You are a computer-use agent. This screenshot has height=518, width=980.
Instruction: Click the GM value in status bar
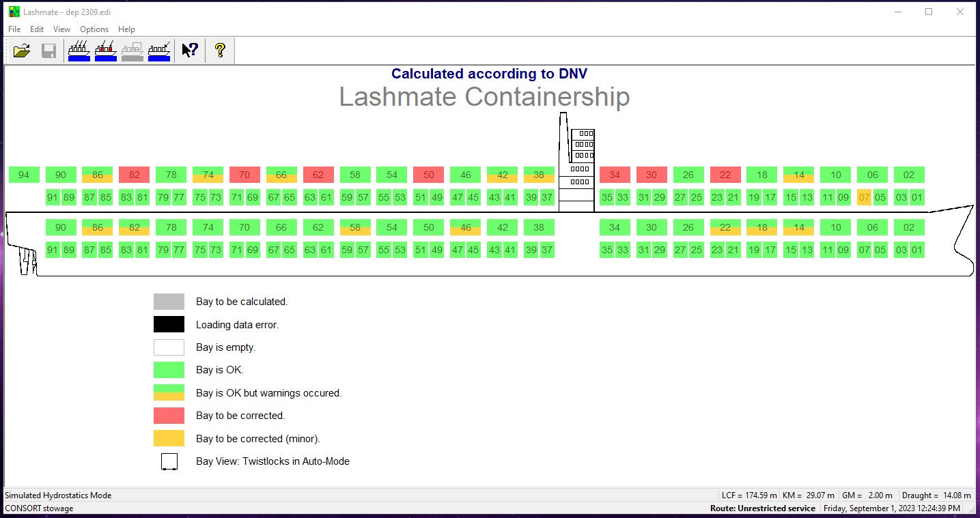[x=873, y=495]
